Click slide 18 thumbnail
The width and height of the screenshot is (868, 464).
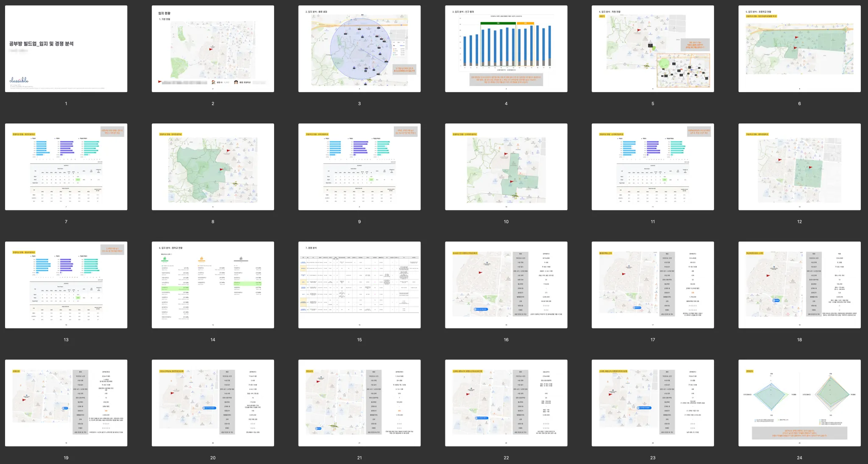pyautogui.click(x=799, y=285)
